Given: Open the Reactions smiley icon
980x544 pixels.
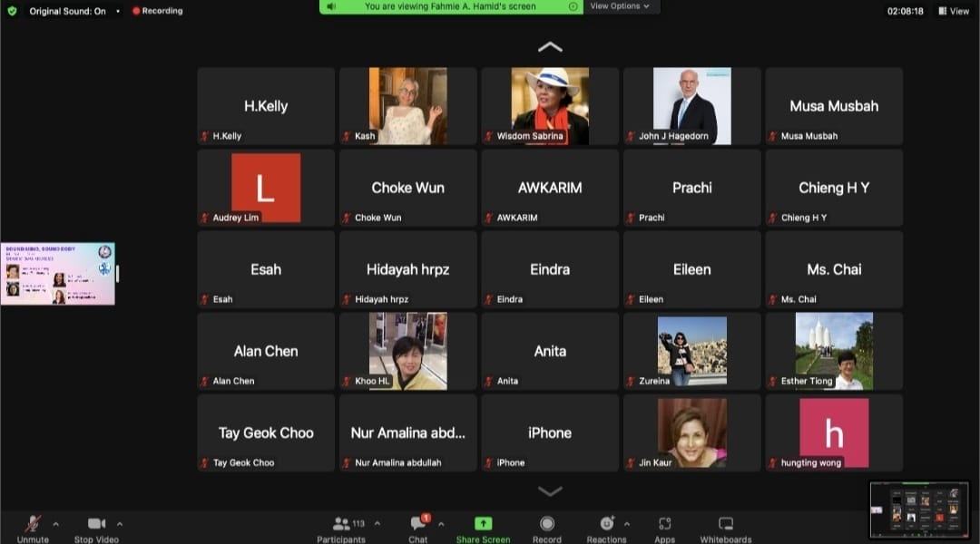Looking at the screenshot, I should [x=606, y=524].
